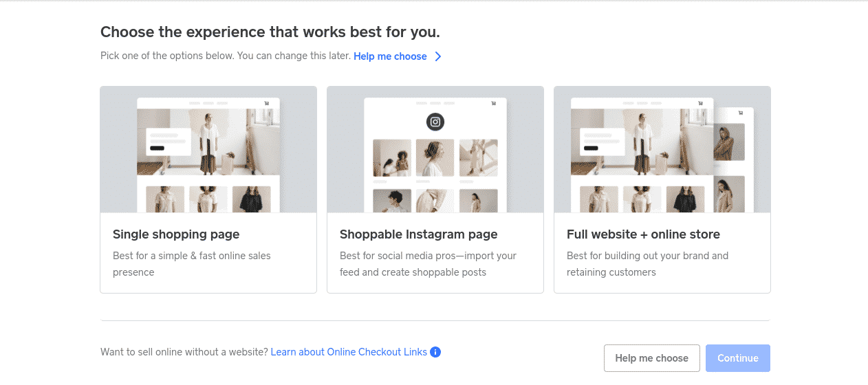Select the Single shopping page option
The width and height of the screenshot is (868, 385).
pos(208,190)
